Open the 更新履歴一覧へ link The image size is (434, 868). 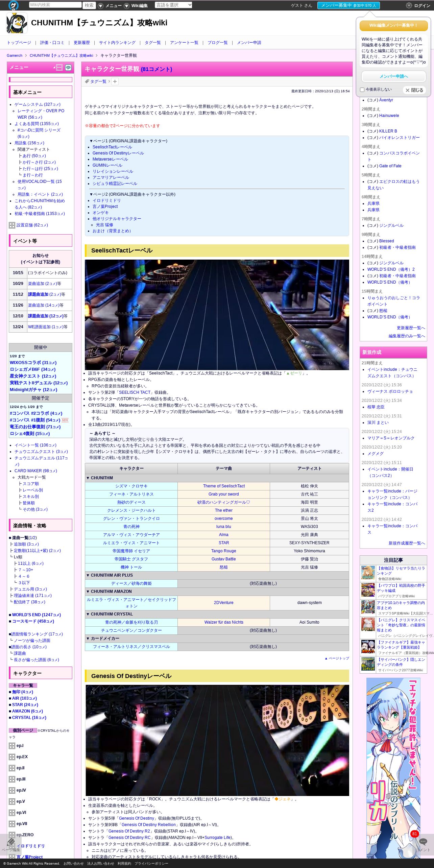click(x=411, y=328)
